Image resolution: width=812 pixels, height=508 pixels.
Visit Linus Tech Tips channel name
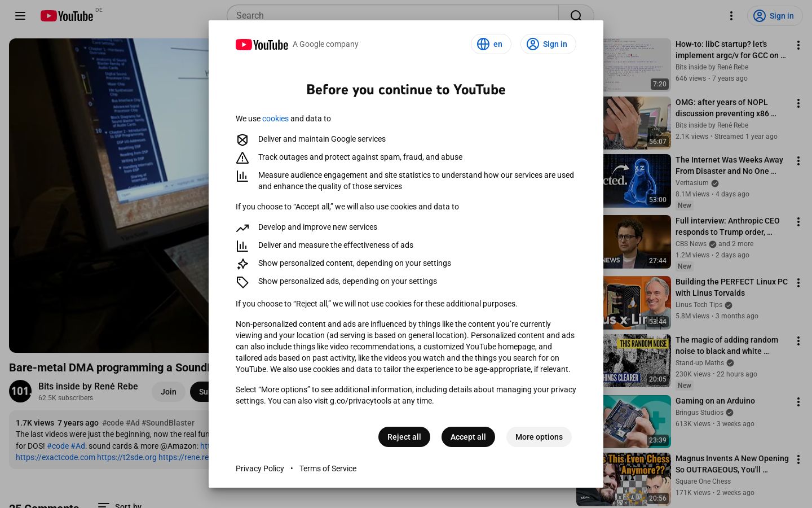[x=699, y=305]
